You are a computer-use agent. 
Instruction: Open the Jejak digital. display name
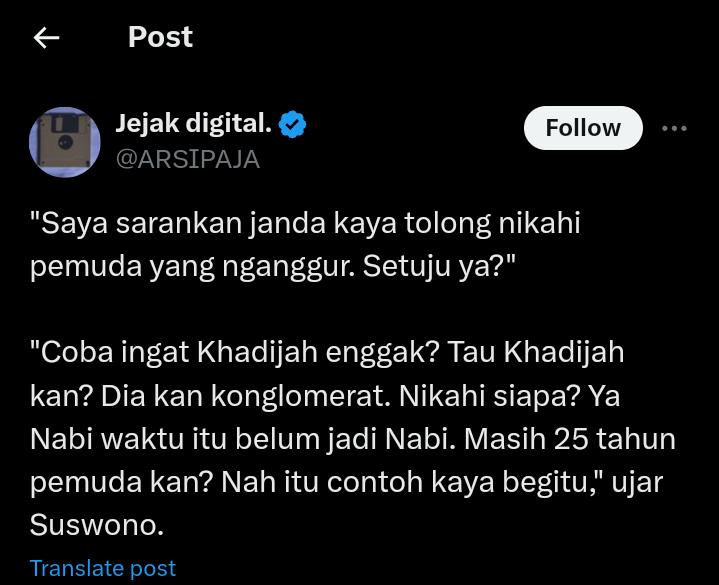click(x=194, y=123)
